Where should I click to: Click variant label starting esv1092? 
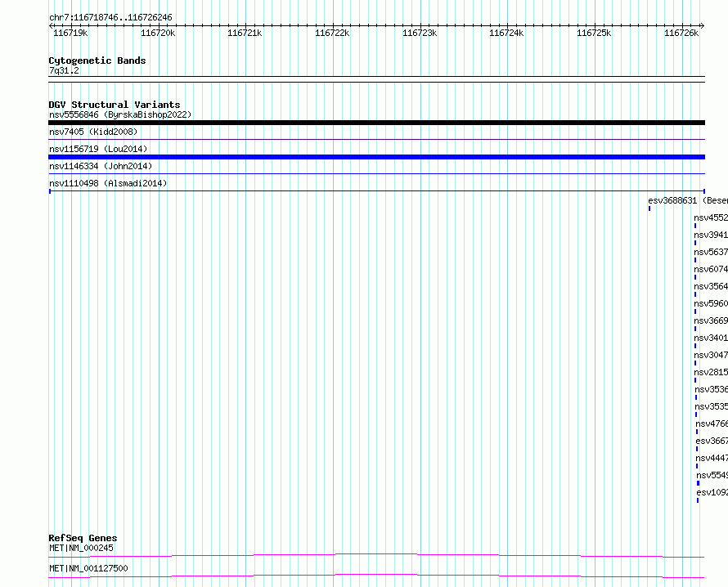point(712,492)
